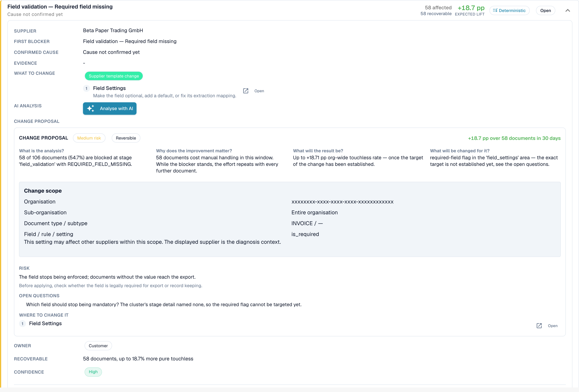Select the Supplier template change tag
This screenshot has width=579, height=392.
(x=114, y=76)
